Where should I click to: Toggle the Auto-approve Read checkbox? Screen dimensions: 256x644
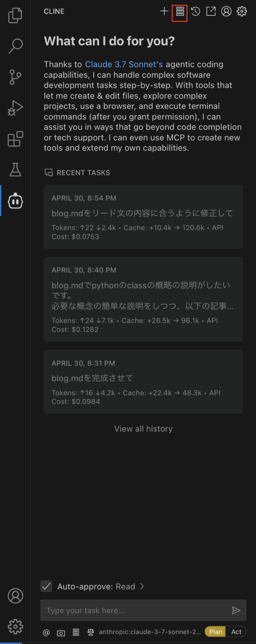pyautogui.click(x=46, y=586)
